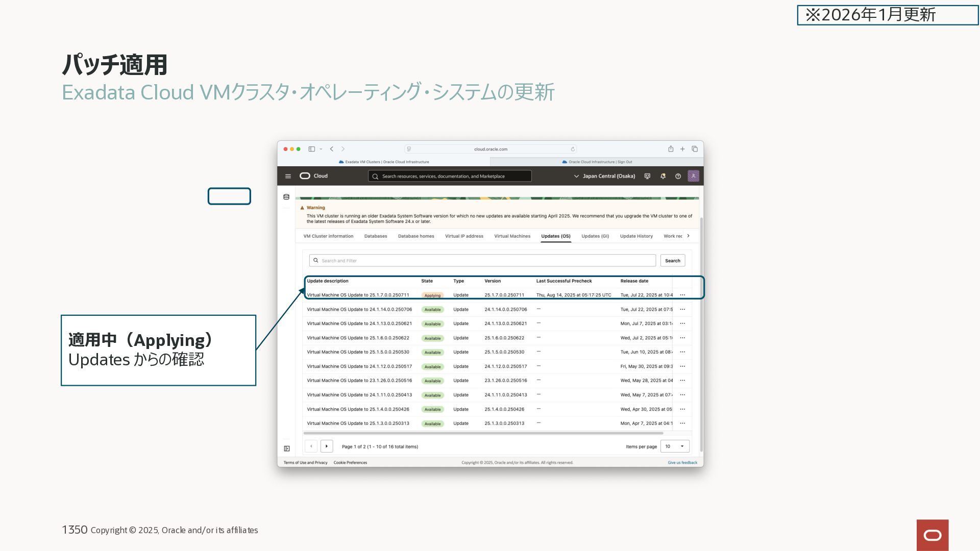Expand the collapsed side panel icon at bottom left
Viewport: 980px width, 551px height.
[287, 448]
